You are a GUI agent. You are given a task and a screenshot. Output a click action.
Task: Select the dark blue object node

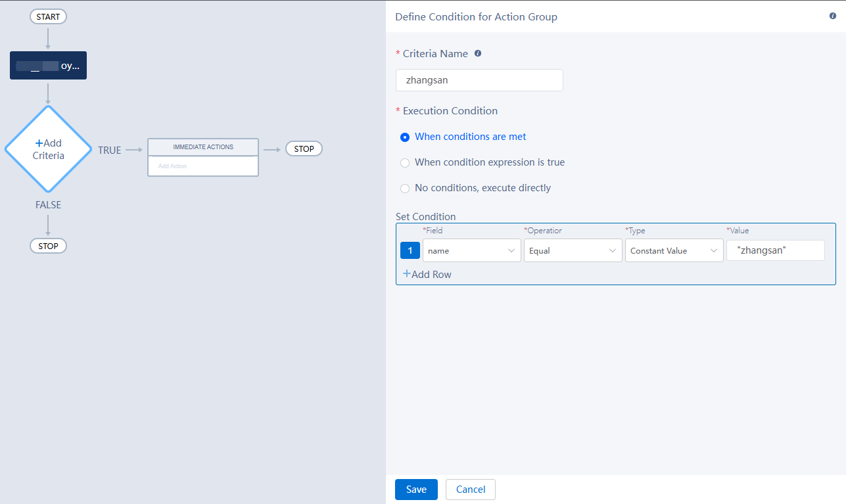48,66
